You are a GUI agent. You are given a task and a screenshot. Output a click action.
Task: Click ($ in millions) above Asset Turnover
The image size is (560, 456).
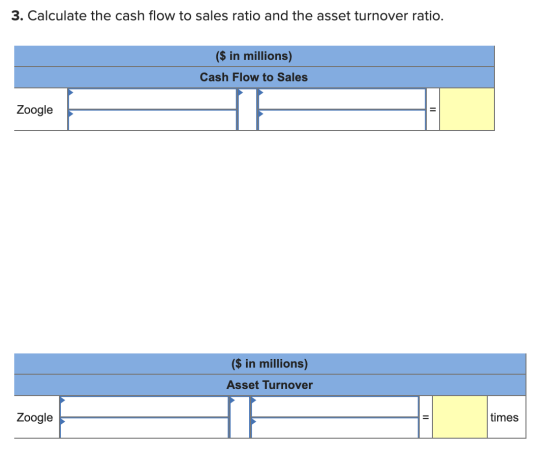click(270, 364)
